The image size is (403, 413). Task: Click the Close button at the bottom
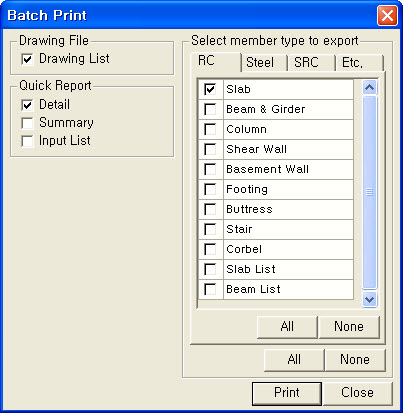point(357,393)
